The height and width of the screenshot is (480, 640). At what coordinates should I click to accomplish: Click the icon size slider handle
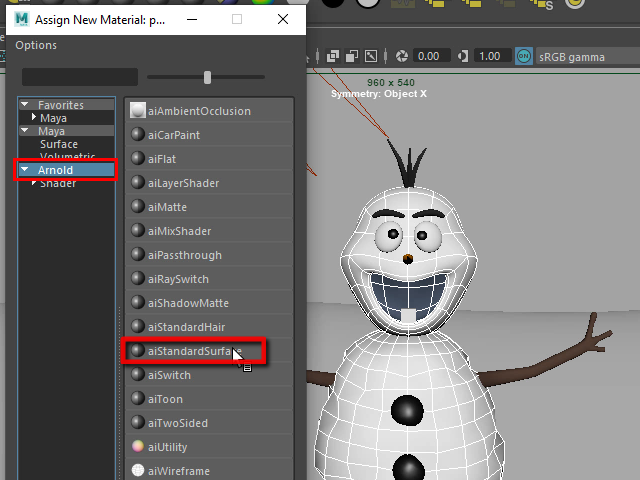(207, 77)
